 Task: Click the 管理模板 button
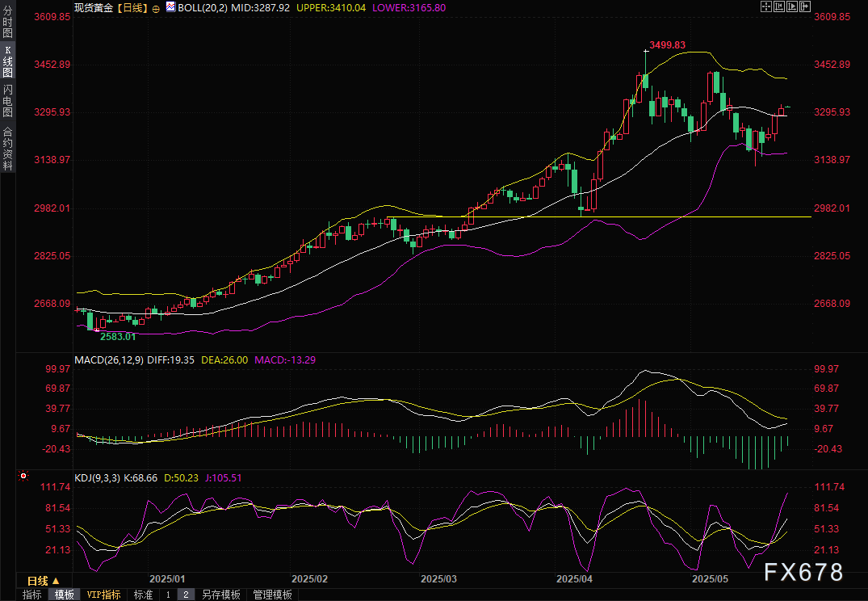point(273,595)
